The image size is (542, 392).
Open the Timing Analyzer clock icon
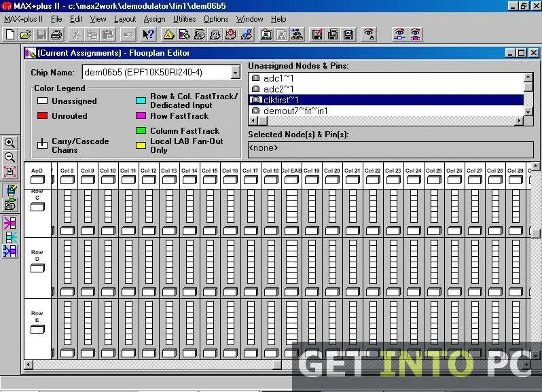pos(230,35)
